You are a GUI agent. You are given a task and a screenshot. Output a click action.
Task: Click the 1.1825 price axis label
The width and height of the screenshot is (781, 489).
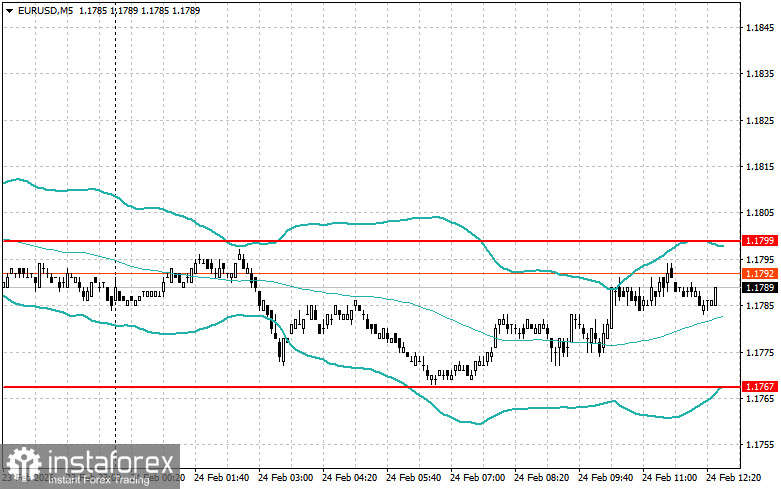pyautogui.click(x=760, y=121)
